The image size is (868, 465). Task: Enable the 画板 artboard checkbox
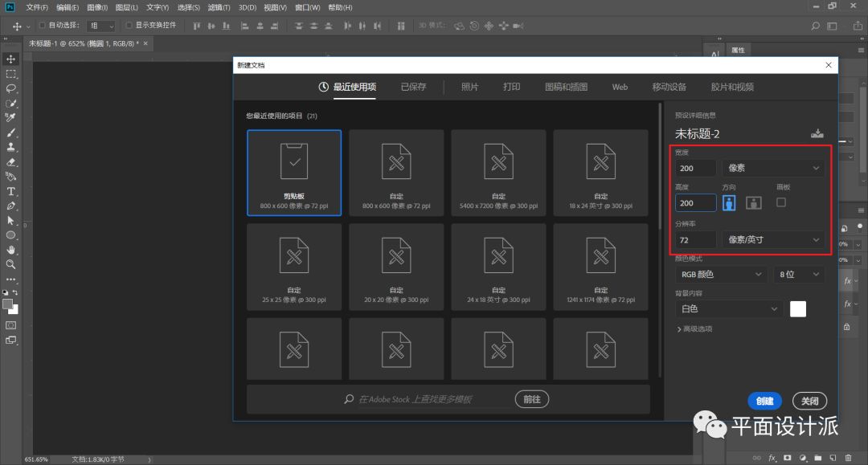pyautogui.click(x=781, y=202)
